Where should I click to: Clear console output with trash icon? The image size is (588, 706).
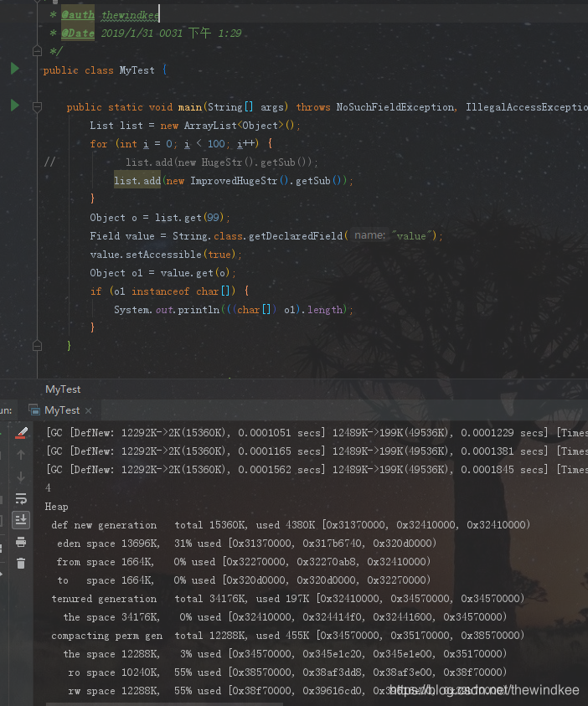pos(21,564)
